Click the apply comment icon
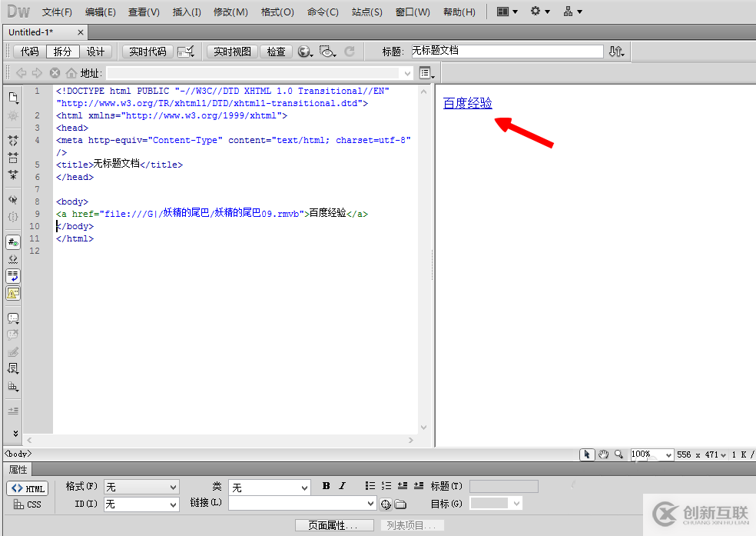756x536 pixels. point(13,318)
